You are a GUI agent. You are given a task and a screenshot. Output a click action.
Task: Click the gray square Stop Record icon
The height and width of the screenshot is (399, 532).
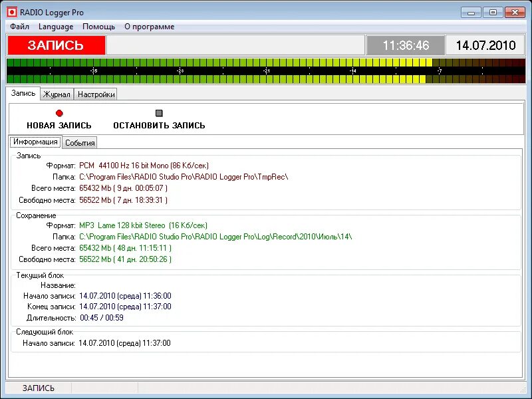[x=159, y=113]
